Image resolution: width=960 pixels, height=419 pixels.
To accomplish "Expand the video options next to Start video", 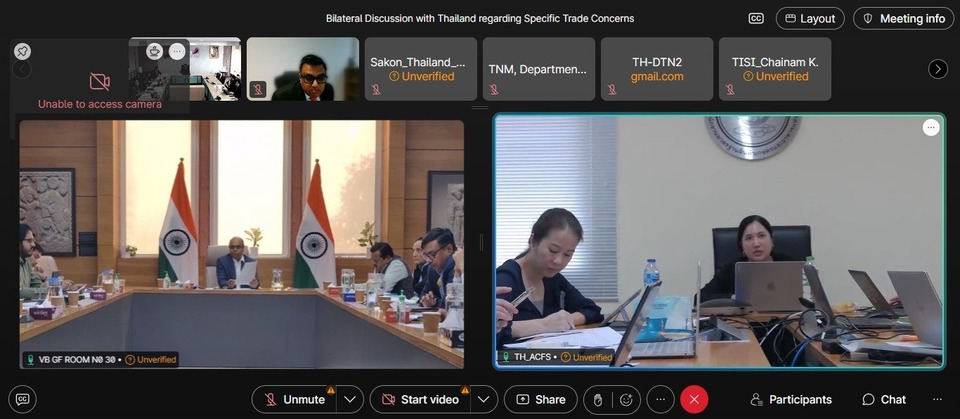I will 484,399.
